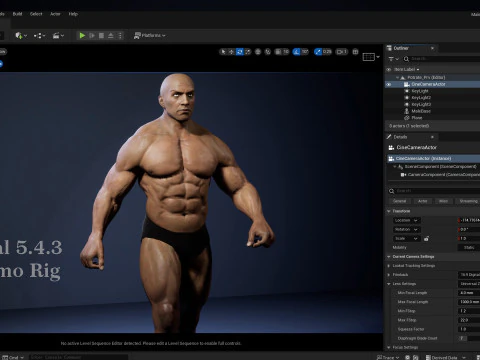Toggle rotation angle snapping
This screenshot has width=480, height=360.
coord(297,52)
